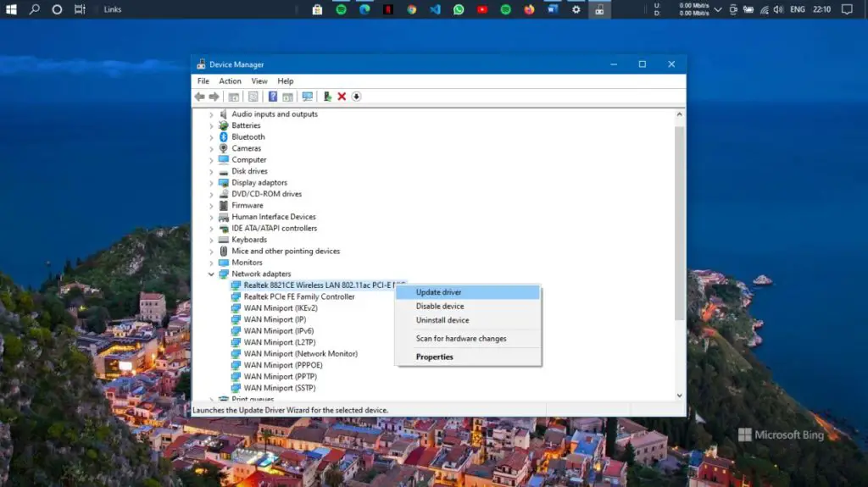
Task: Click the ENG language indicator
Action: pos(797,9)
